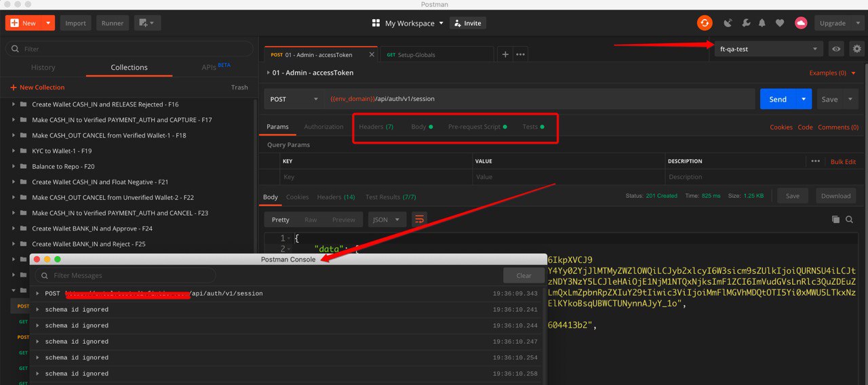The image size is (868, 385).
Task: Select the Pretty response view
Action: (281, 220)
